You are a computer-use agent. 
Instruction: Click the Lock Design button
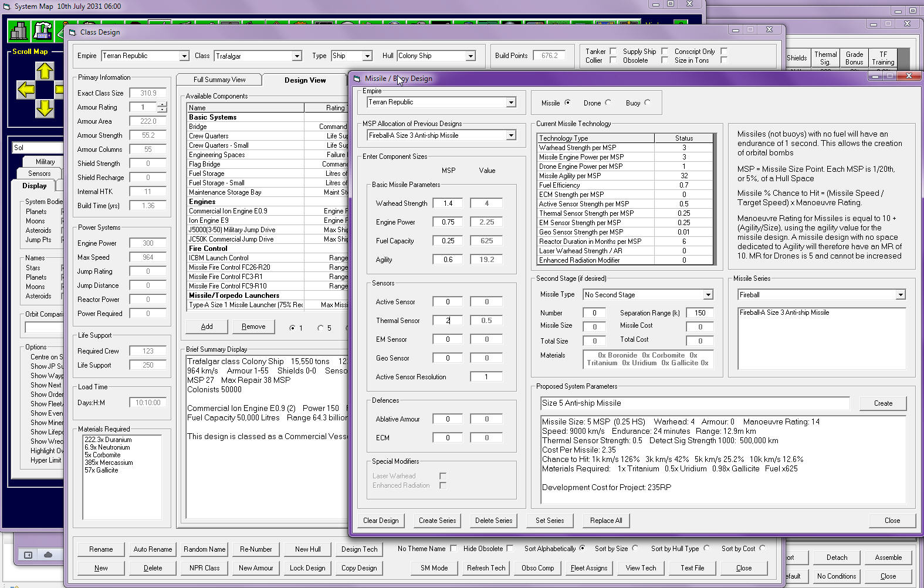click(307, 568)
